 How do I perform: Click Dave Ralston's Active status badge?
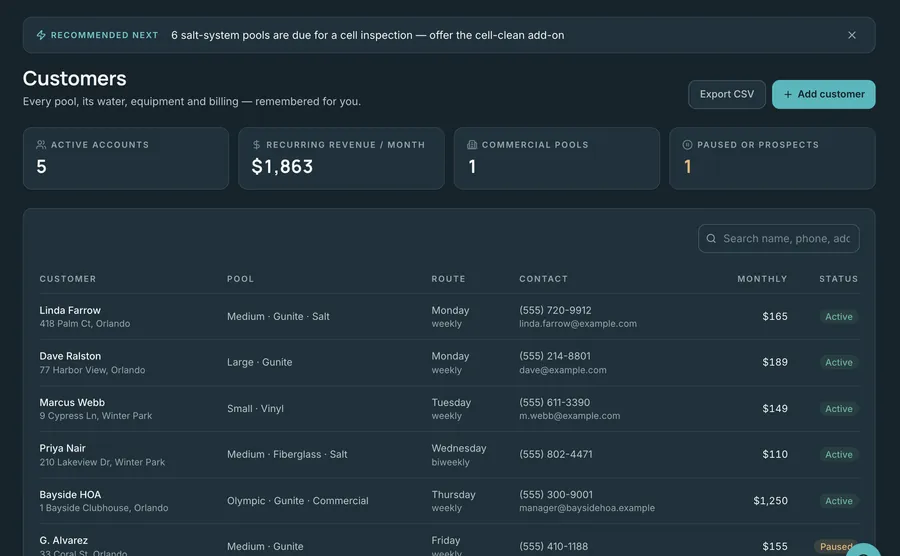[839, 363]
